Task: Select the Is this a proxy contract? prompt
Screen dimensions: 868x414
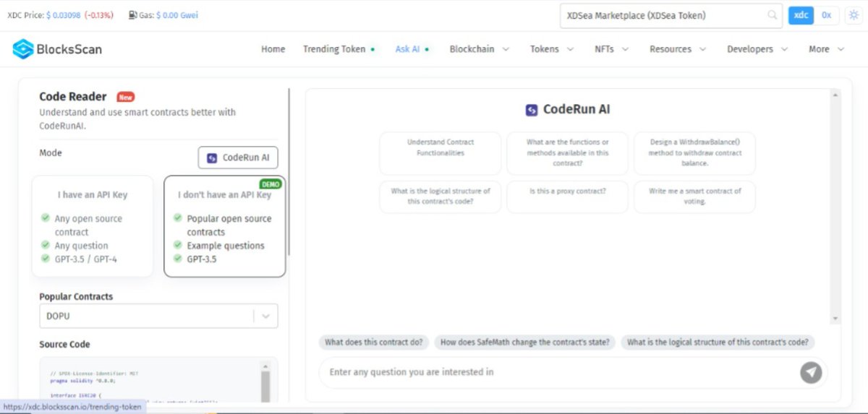Action: coord(568,197)
